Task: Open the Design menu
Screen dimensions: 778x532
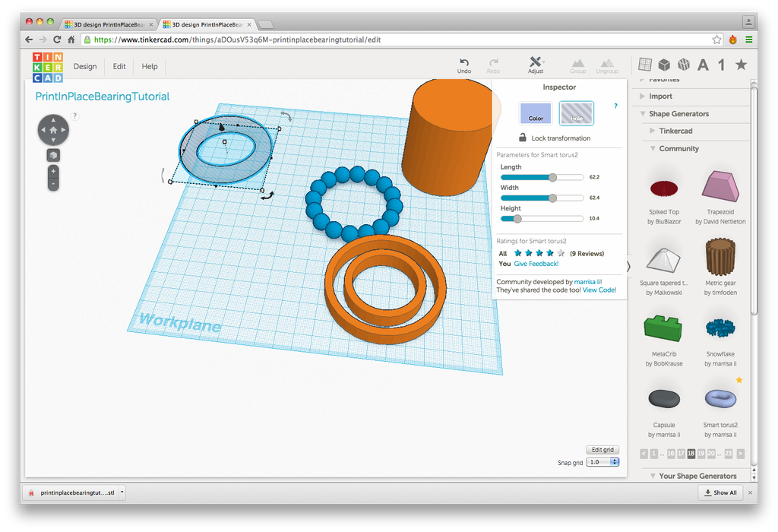Action: [x=85, y=67]
